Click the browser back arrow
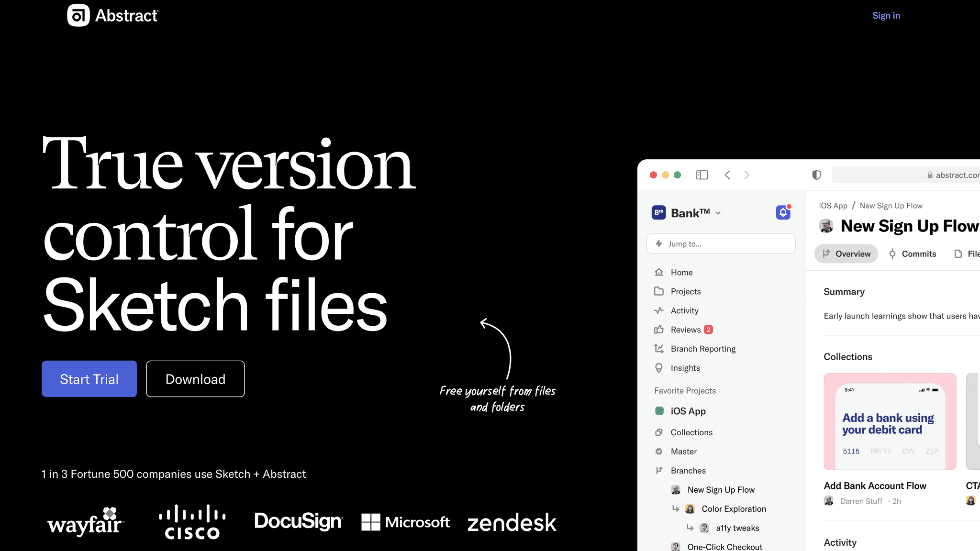The image size is (980, 551). [727, 175]
